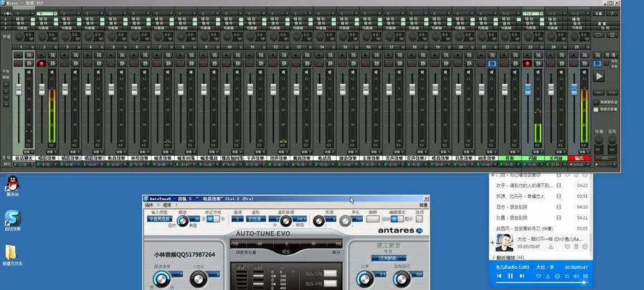This screenshot has width=644, height=290.
Task: Open the 音阶 scale dropdown in AutoTune
Action: tap(256, 219)
